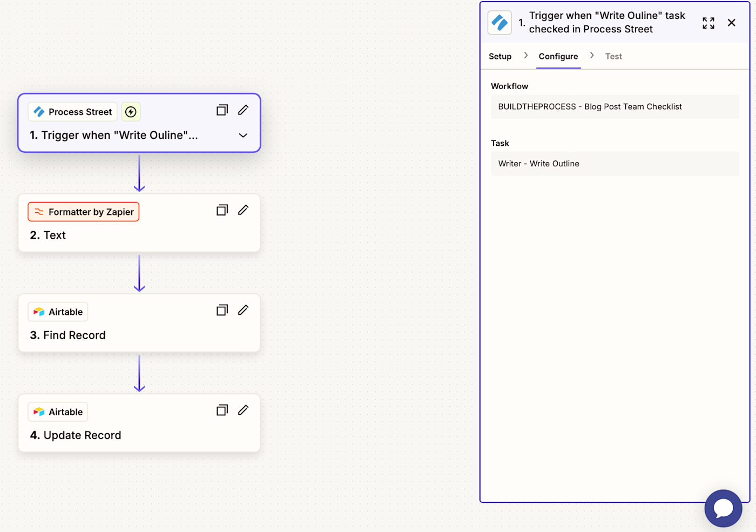Click the Formatter by Zapier badge
The height and width of the screenshot is (532, 756).
84,212
